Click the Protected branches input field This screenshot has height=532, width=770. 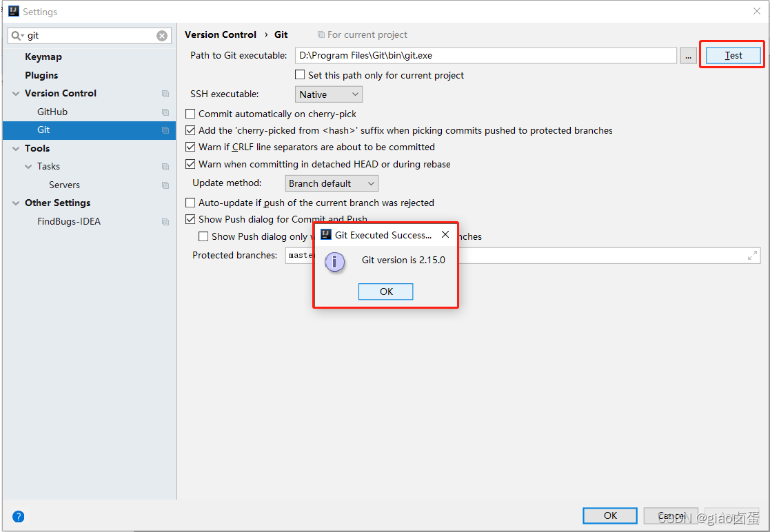523,256
